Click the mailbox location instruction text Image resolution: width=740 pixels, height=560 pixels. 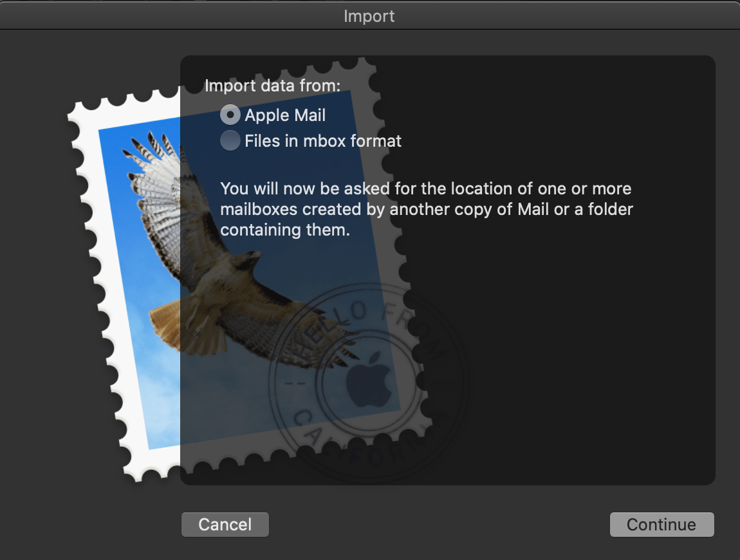(x=426, y=209)
